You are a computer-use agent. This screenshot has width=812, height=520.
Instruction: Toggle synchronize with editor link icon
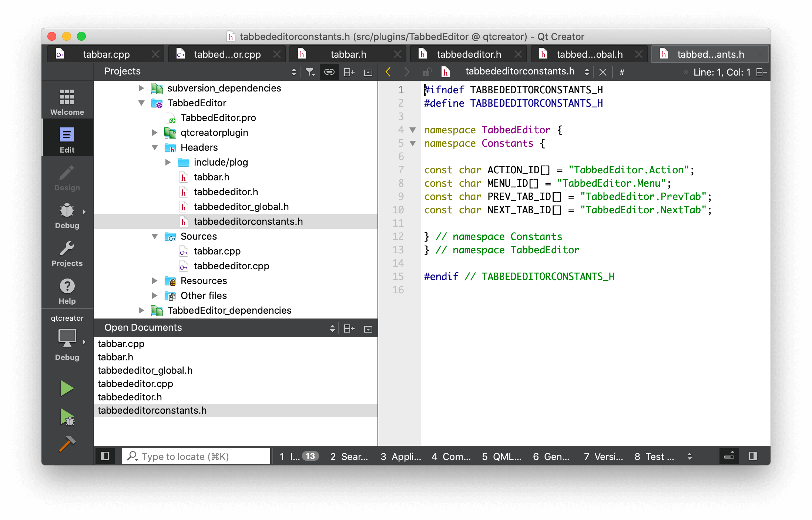click(329, 72)
